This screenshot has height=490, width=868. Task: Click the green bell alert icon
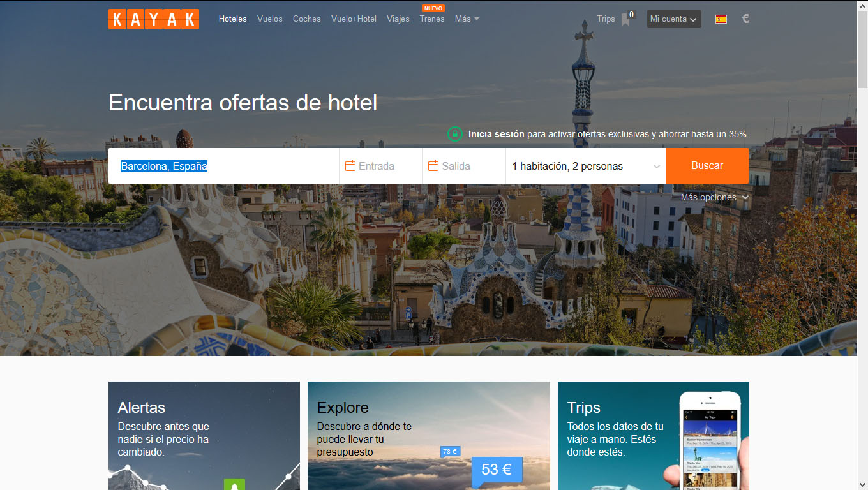point(234,485)
